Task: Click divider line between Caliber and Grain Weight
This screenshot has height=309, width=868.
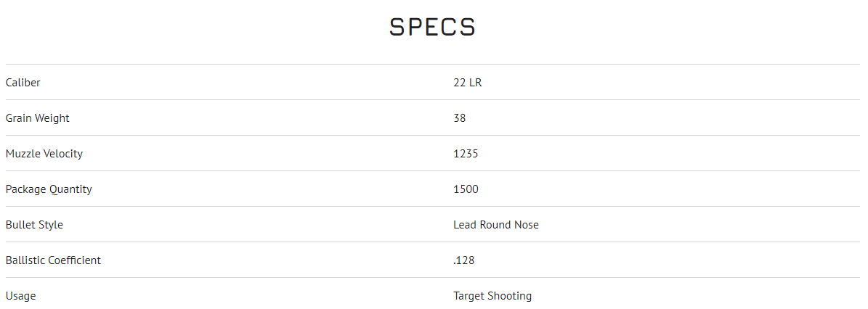Action: coord(432,99)
